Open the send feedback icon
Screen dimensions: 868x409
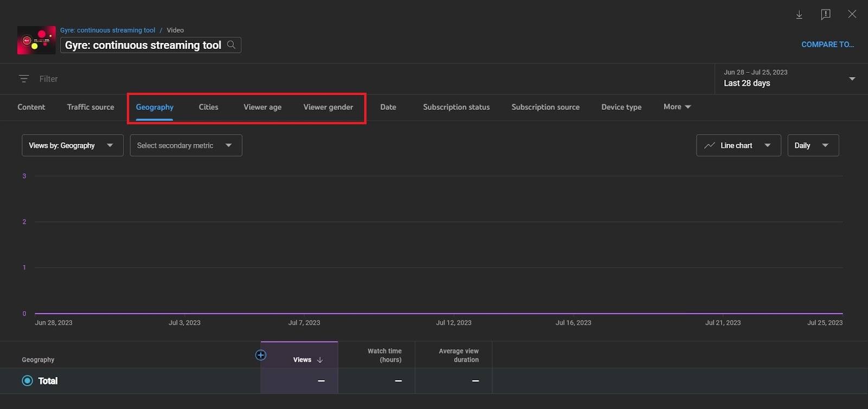coord(826,15)
